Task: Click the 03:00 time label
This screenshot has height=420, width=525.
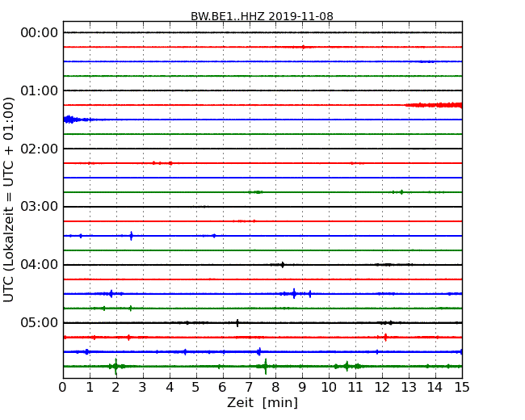Action: pyautogui.click(x=40, y=207)
